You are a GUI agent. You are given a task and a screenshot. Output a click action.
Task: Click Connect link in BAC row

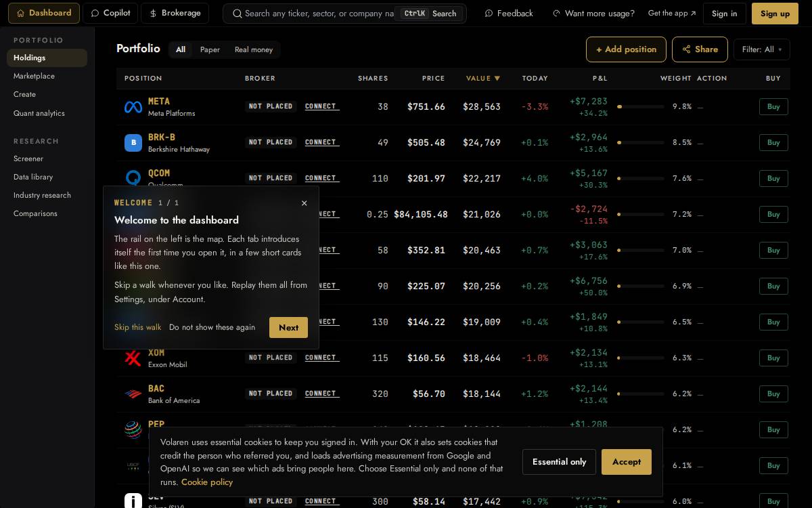(x=322, y=394)
